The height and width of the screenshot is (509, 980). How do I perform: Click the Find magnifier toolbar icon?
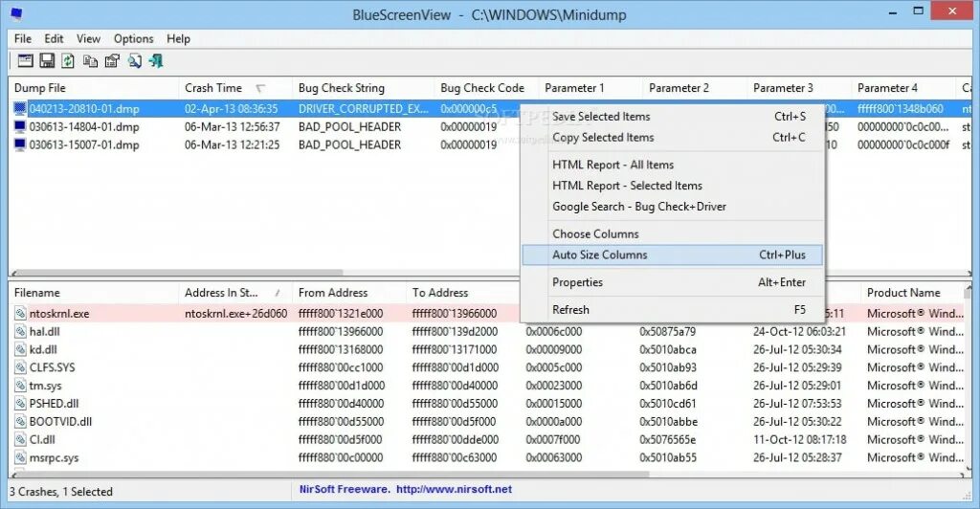pyautogui.click(x=134, y=60)
